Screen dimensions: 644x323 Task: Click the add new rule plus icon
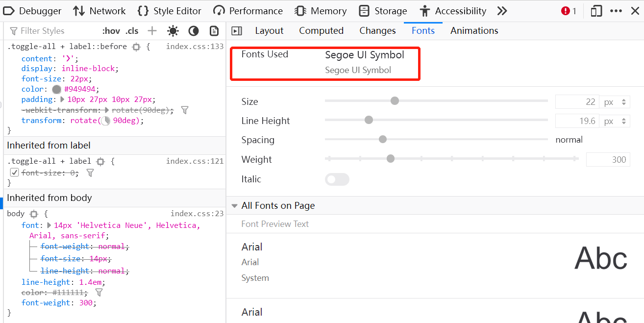(152, 31)
